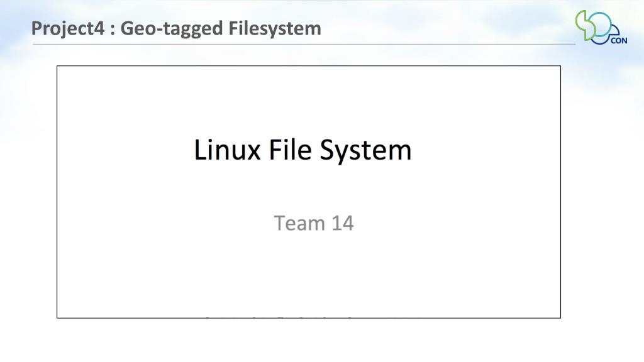Click the colon in the header title
The height and width of the screenshot is (362, 644).
coord(112,30)
